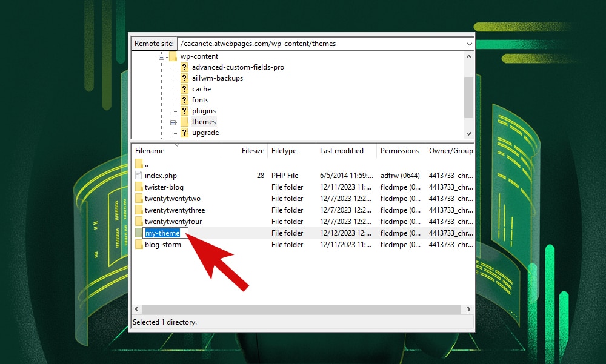Open the twister-blog folder icon

tap(139, 187)
